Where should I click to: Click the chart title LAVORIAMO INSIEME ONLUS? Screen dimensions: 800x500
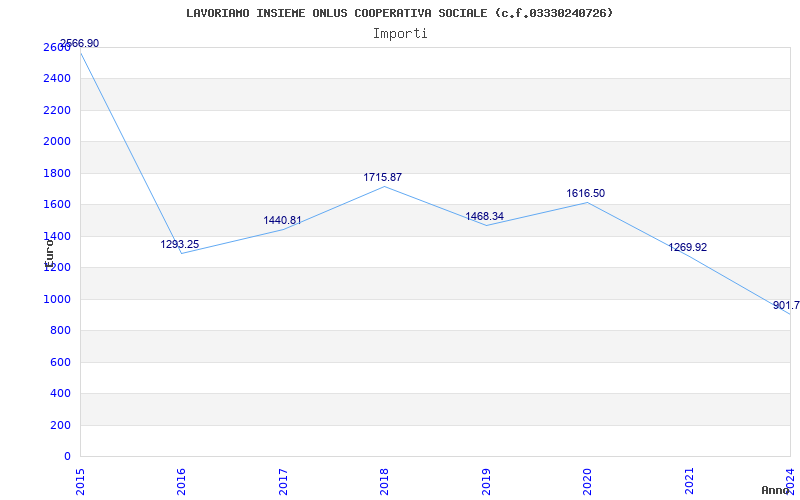pos(400,13)
